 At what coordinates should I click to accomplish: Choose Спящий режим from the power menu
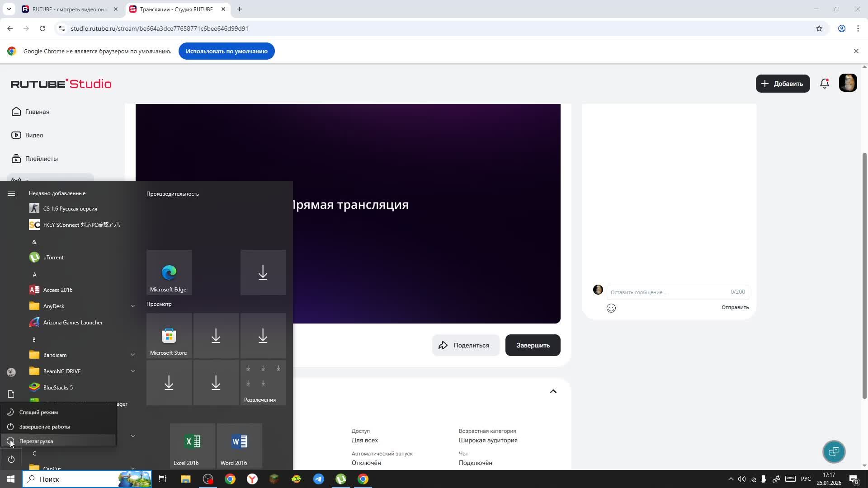pyautogui.click(x=38, y=412)
